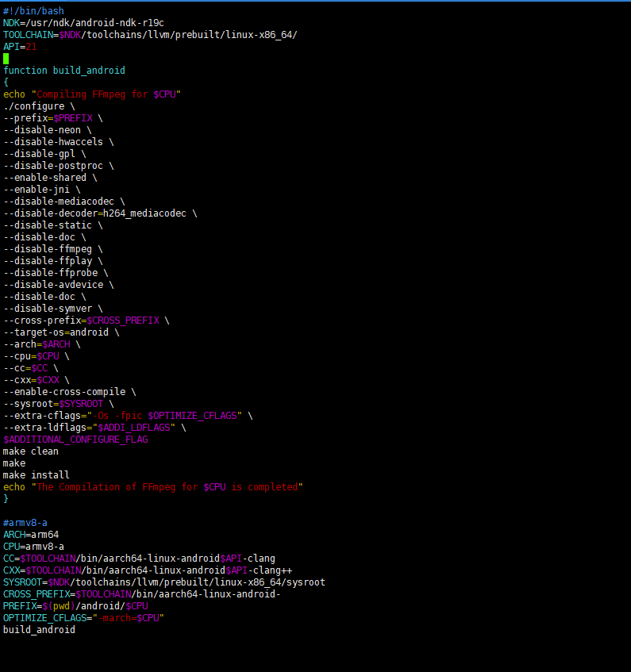This screenshot has height=672, width=631.
Task: Click the --extra-ldflags line
Action: [94, 428]
